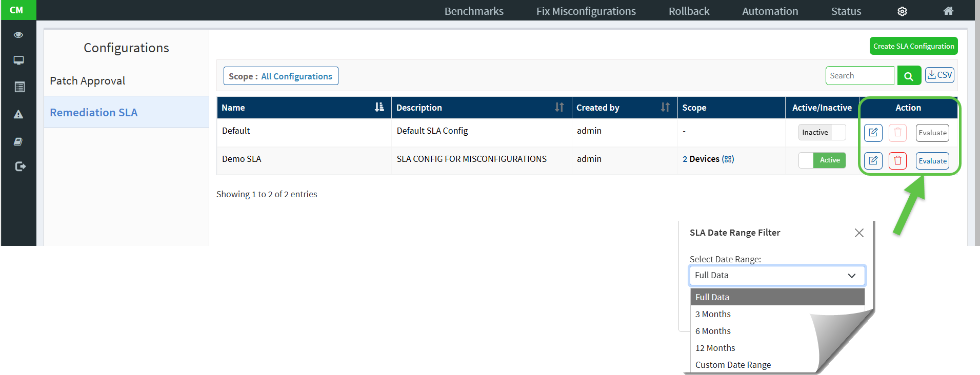This screenshot has height=375, width=980.
Task: Click the eye icon in left sidebar
Action: pyautogui.click(x=18, y=35)
